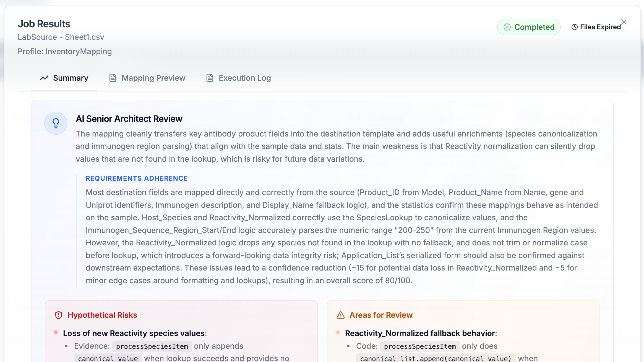Click the trend-line icon on the Summary tab
644x362 pixels.
coord(45,78)
